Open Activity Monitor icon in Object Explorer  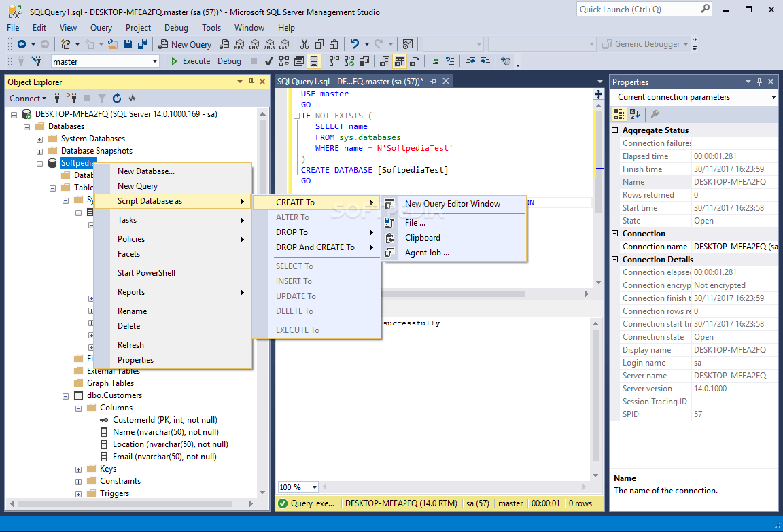132,99
